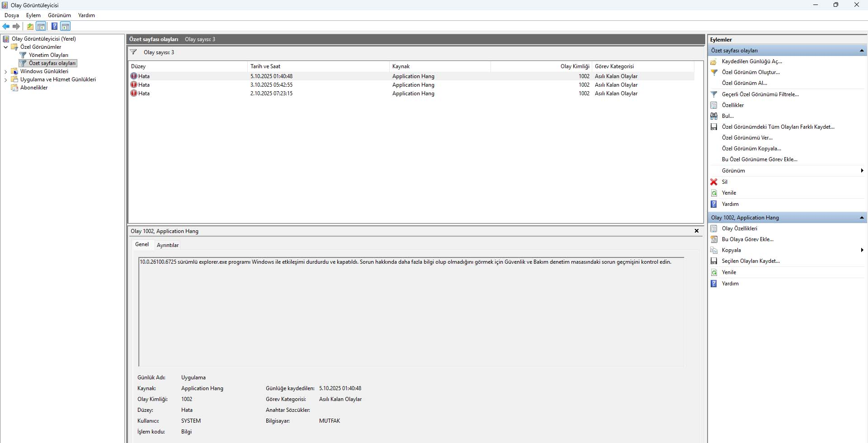
Task: Expand the Windows Günlükleri tree node
Action: 5,71
